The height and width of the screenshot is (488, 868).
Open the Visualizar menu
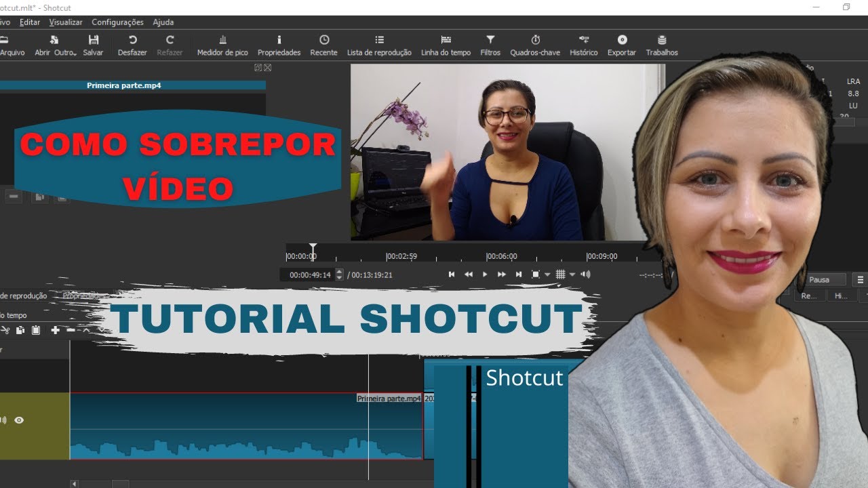[66, 22]
